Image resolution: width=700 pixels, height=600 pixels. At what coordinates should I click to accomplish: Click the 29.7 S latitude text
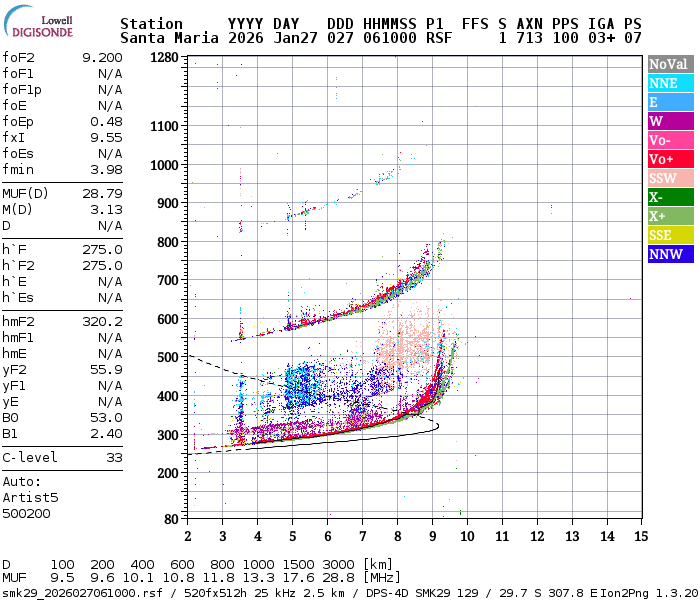click(520, 593)
